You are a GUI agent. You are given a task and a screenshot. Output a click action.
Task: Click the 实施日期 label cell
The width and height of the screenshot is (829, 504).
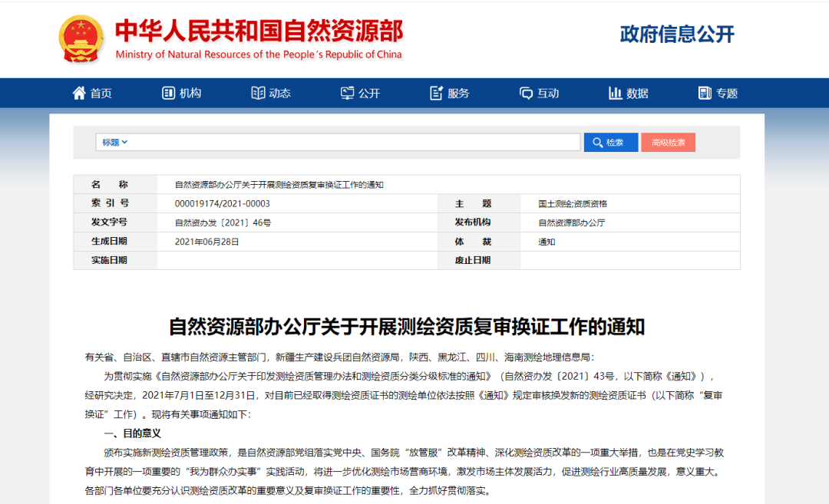(115, 260)
